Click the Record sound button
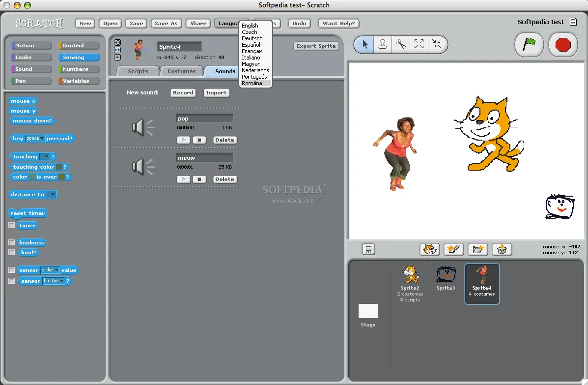Viewport: 588px width, 385px height. point(183,92)
